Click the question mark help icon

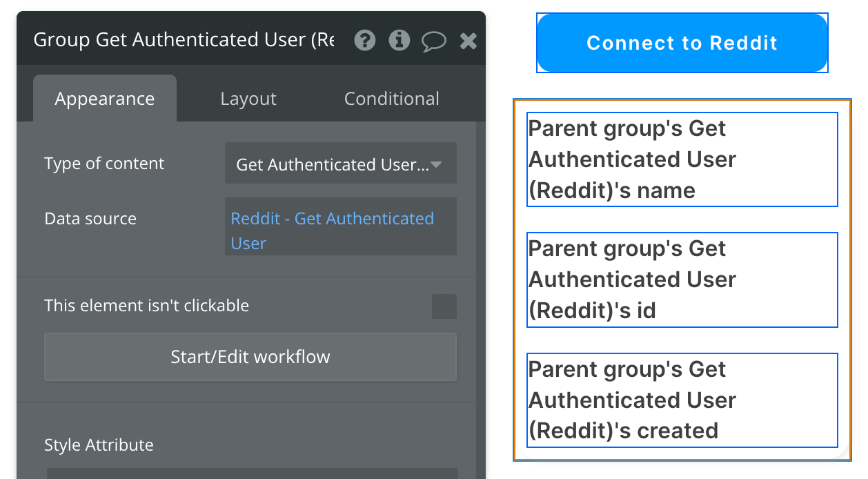(x=365, y=41)
